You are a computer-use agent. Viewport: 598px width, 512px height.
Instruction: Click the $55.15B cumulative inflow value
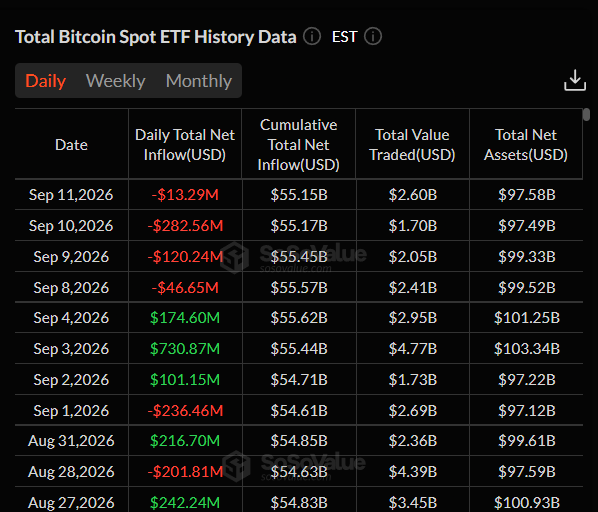pyautogui.click(x=299, y=195)
